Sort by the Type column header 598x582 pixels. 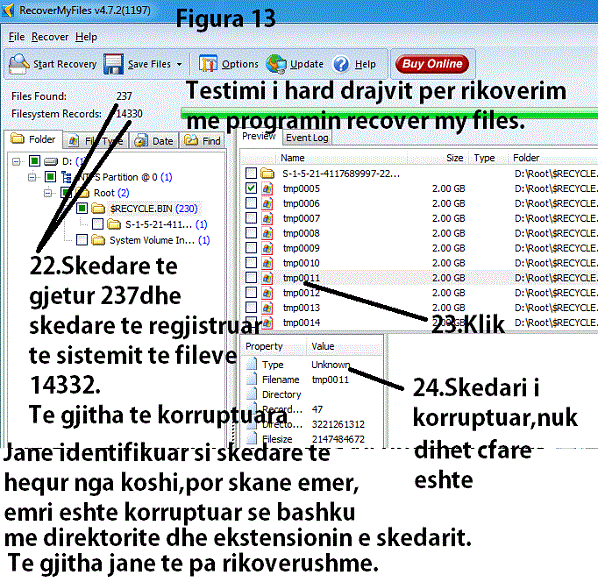(489, 158)
